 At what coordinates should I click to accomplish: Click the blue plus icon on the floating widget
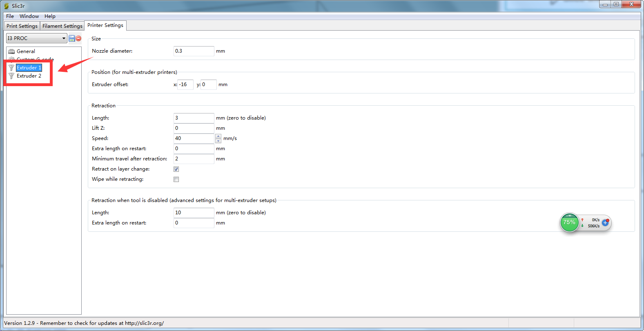pos(605,223)
